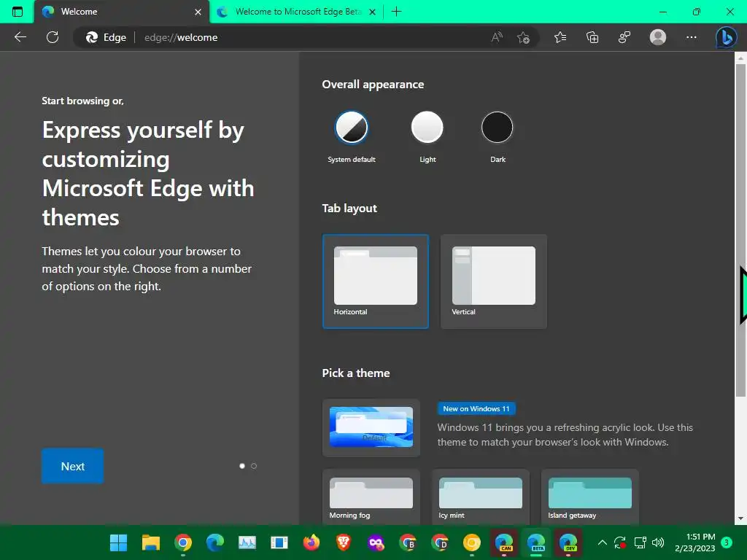The width and height of the screenshot is (747, 560).
Task: Select first page indicator dot
Action: pyautogui.click(x=242, y=466)
